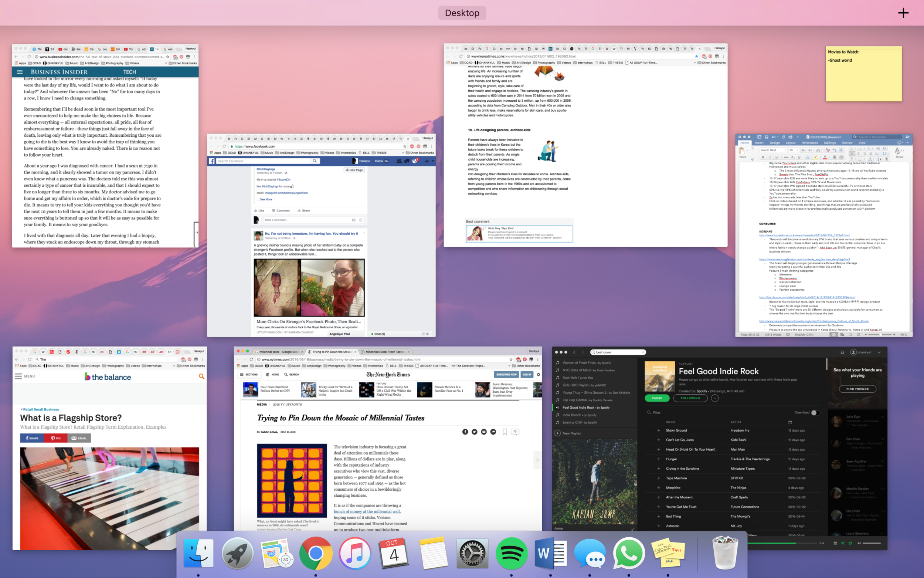Add Shaky Ground with its plus icon
This screenshot has width=924, height=578.
coord(659,430)
